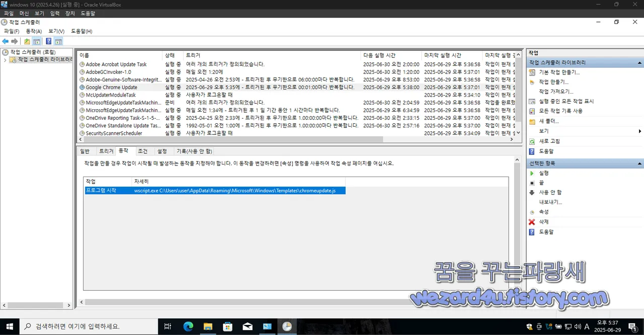Open Microsoft Edge from the taskbar
Viewport: 644px width, 335px height.
point(188,326)
